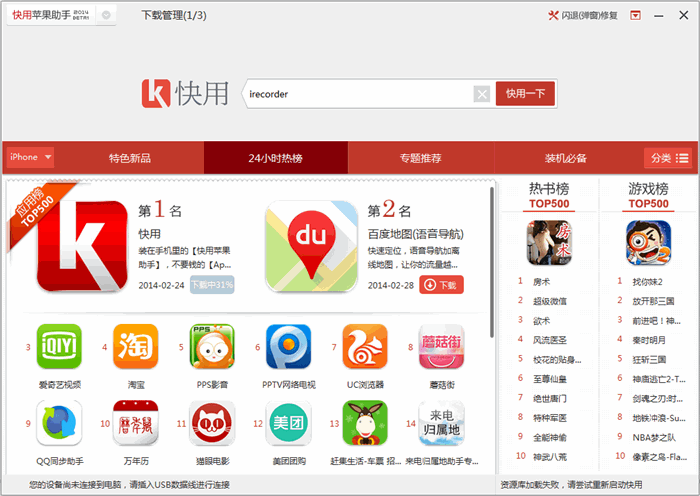Select book 绝世唐门 in the list
Viewport: 700px width, 496px height.
tap(550, 398)
